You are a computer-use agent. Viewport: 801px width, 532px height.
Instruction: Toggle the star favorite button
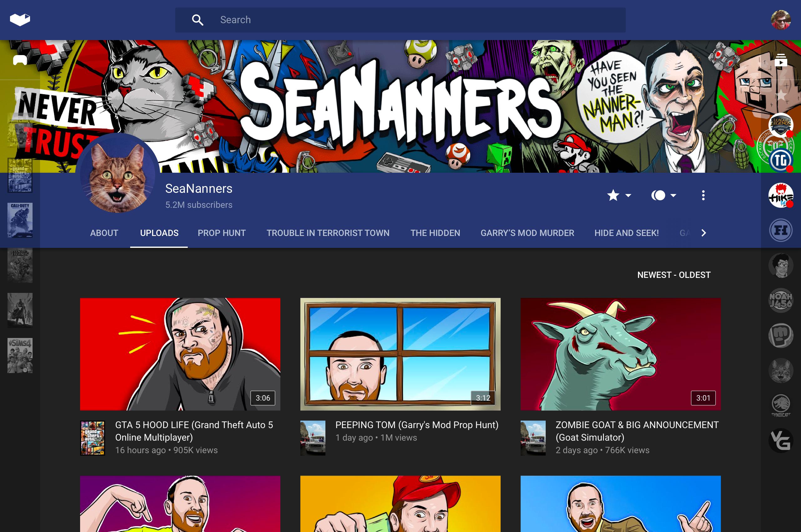[x=613, y=195]
